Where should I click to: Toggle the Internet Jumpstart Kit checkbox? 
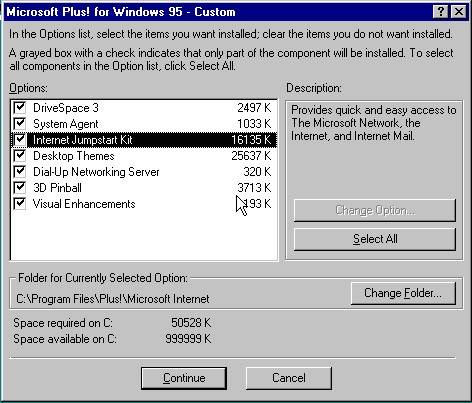point(20,139)
